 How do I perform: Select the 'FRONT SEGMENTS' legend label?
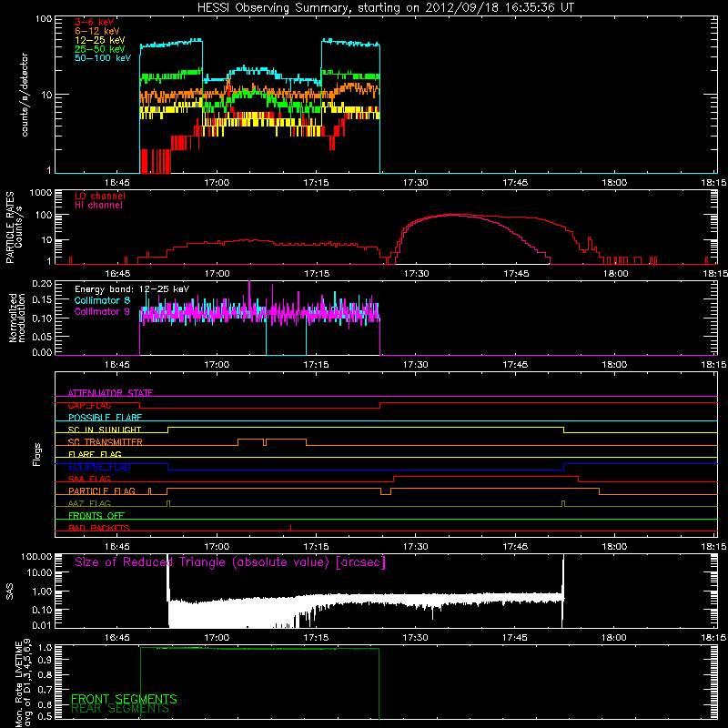click(x=124, y=699)
